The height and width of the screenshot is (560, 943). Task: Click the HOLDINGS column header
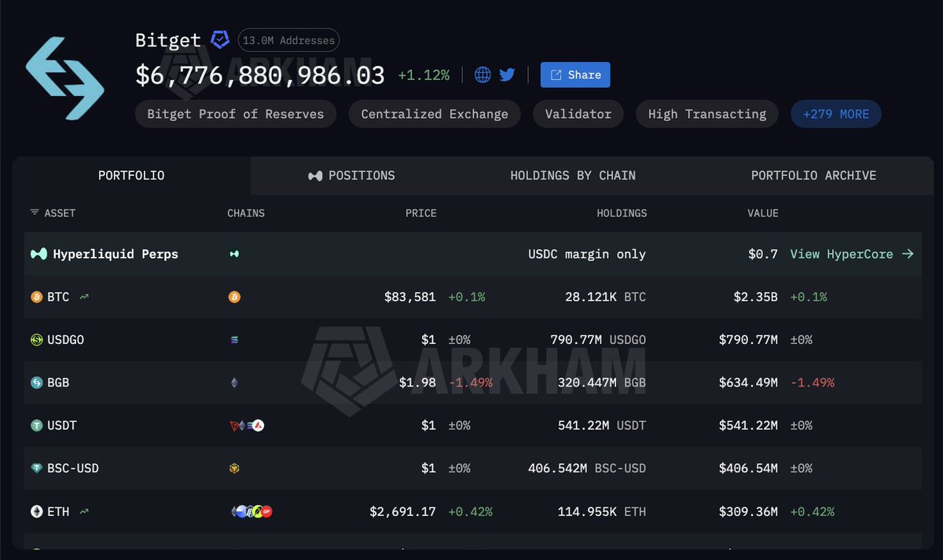[621, 213]
